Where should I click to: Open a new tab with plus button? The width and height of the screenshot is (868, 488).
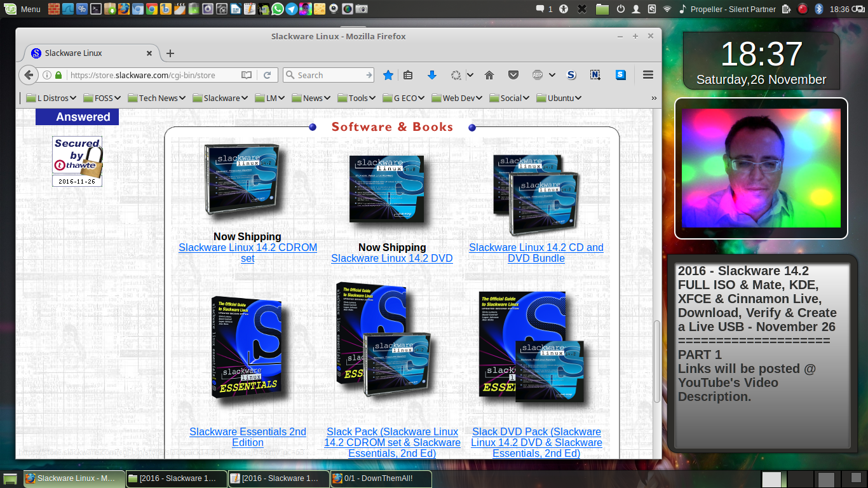[170, 53]
